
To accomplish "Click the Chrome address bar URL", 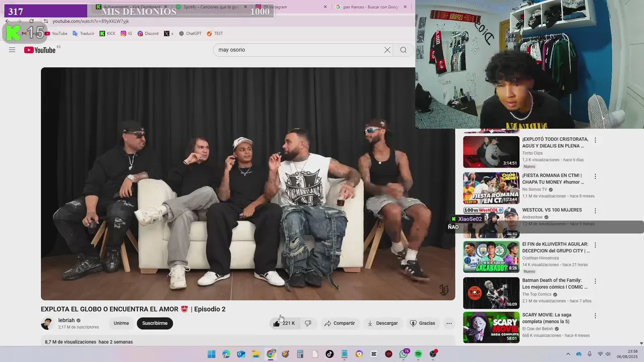I will pyautogui.click(x=91, y=21).
